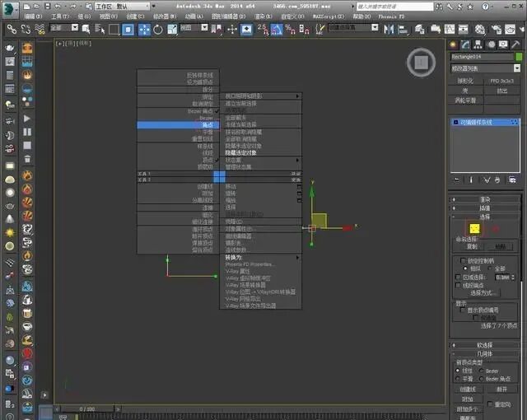Click the 附加 button in geometry rollout
Image resolution: width=527 pixels, height=420 pixels.
coord(468,399)
